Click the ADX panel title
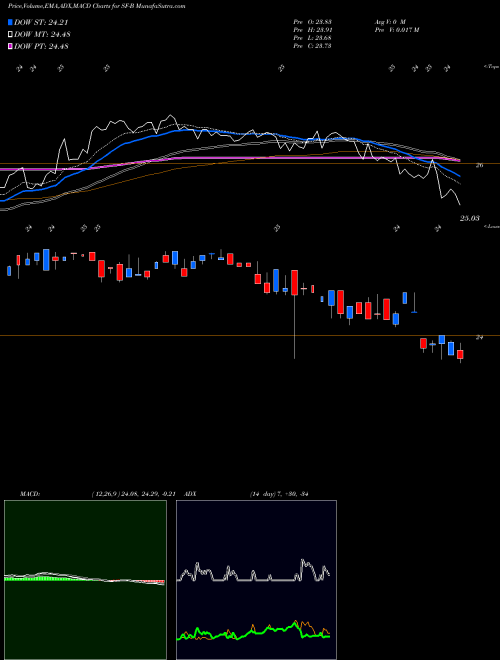This screenshot has height=660, width=500. (191, 494)
